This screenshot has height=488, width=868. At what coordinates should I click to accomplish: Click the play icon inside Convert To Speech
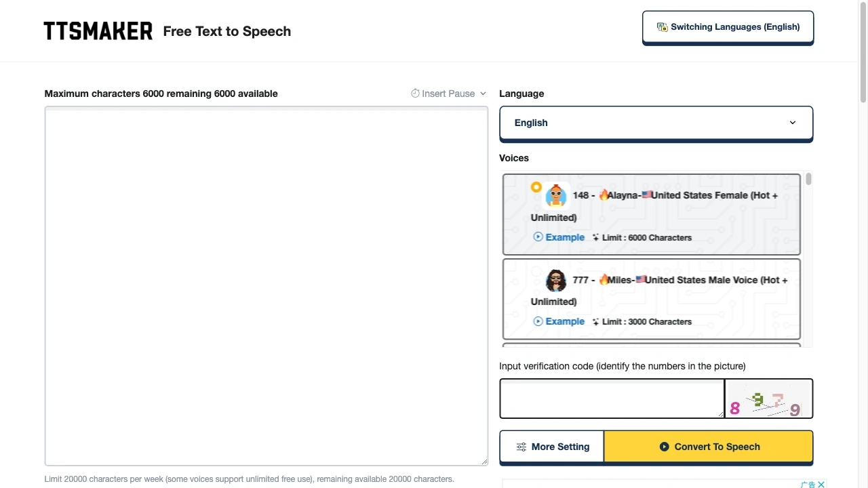pyautogui.click(x=664, y=447)
